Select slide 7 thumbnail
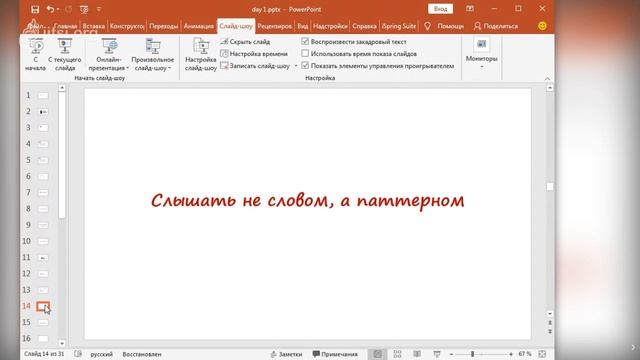 pyautogui.click(x=43, y=192)
